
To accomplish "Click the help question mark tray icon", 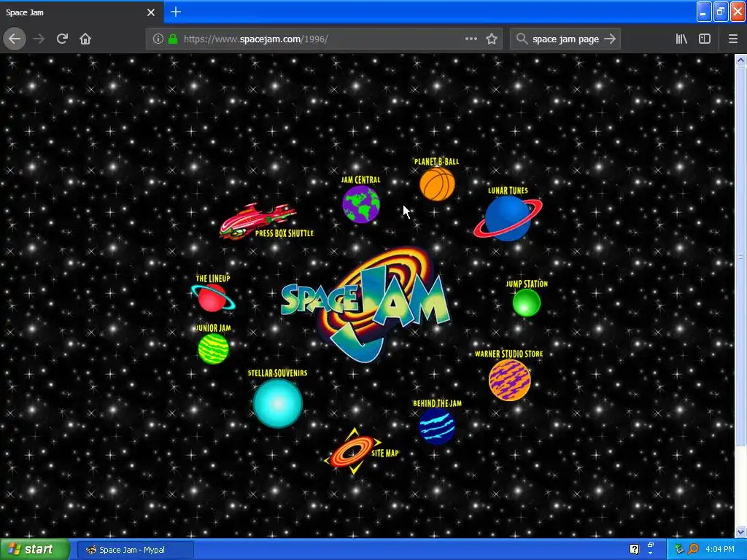I will click(x=634, y=549).
